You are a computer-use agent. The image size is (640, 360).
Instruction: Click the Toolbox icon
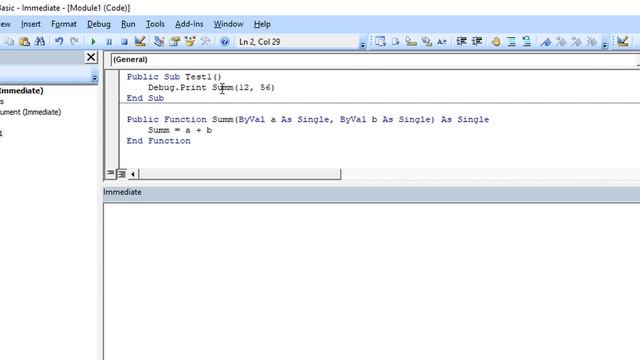(205, 41)
